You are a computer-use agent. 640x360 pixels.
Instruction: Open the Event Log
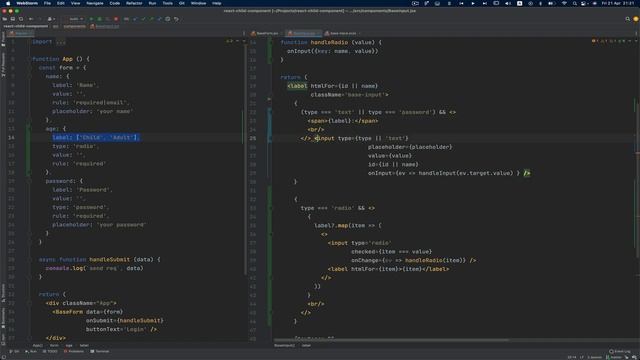[x=620, y=351]
